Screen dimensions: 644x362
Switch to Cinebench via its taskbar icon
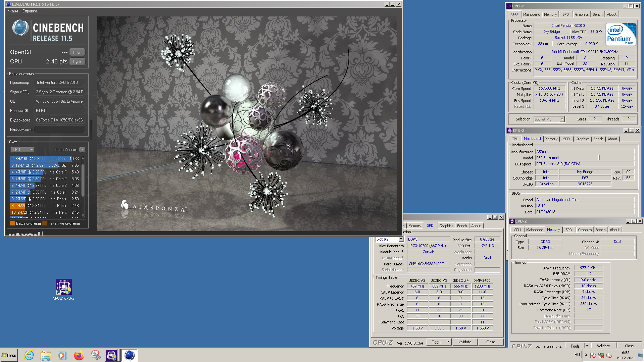coord(129,355)
